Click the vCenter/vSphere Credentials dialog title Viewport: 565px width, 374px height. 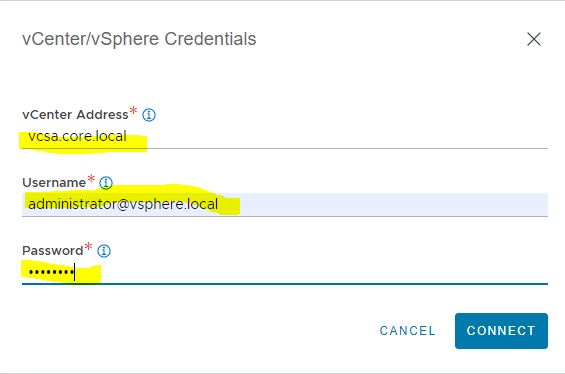[x=139, y=39]
